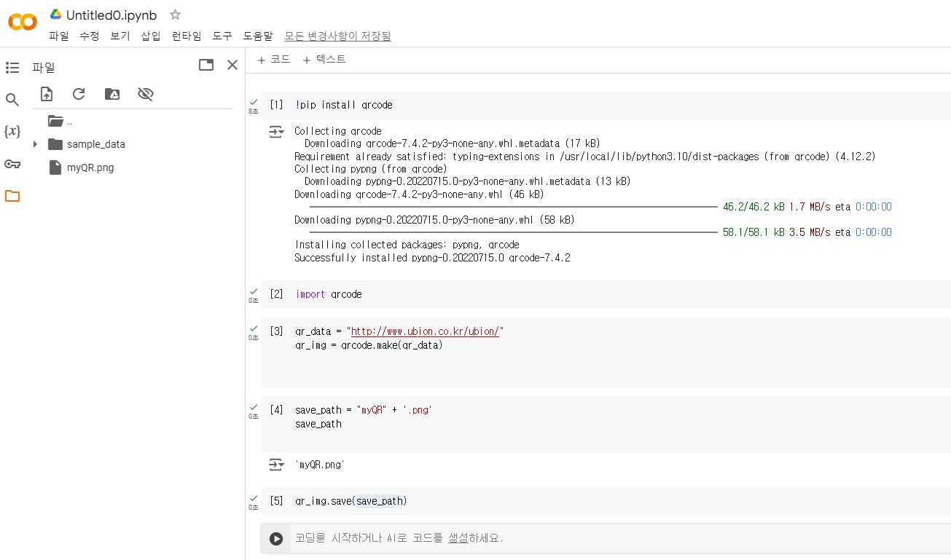Image resolution: width=951 pixels, height=560 pixels.
Task: Expand the sample_data folder
Action: click(35, 144)
